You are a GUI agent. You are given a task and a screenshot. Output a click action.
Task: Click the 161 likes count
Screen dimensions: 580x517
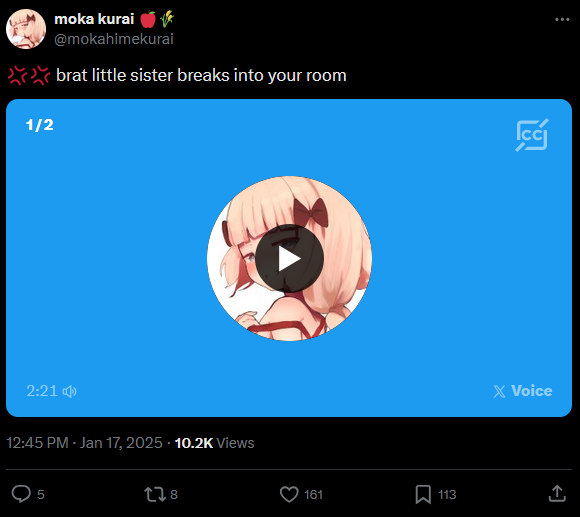coord(313,494)
